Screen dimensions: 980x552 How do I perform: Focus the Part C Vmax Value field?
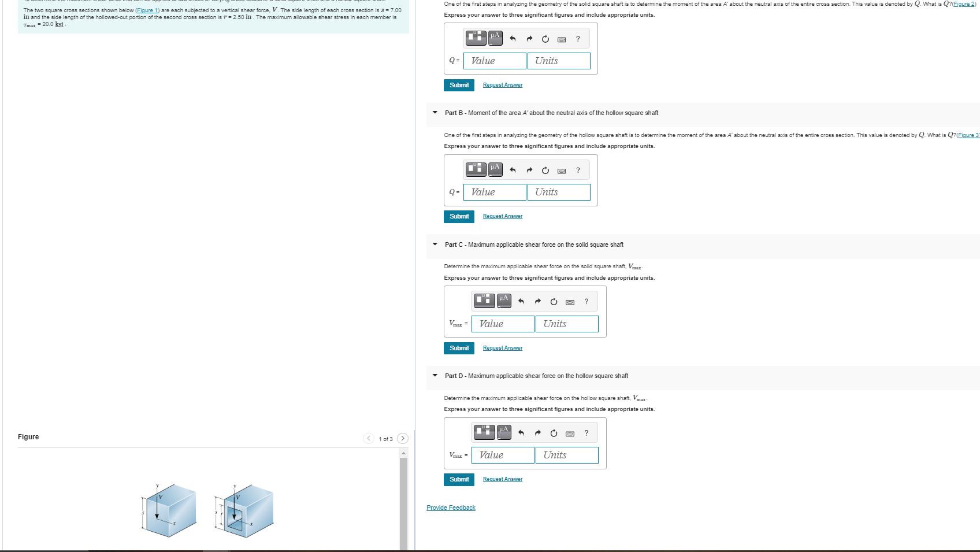(x=503, y=324)
